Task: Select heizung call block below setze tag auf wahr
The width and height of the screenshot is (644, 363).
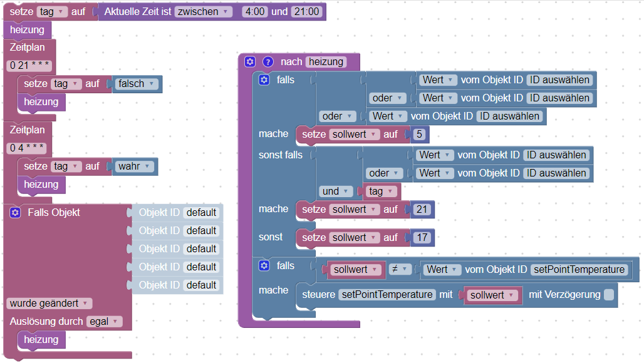Action: (41, 185)
